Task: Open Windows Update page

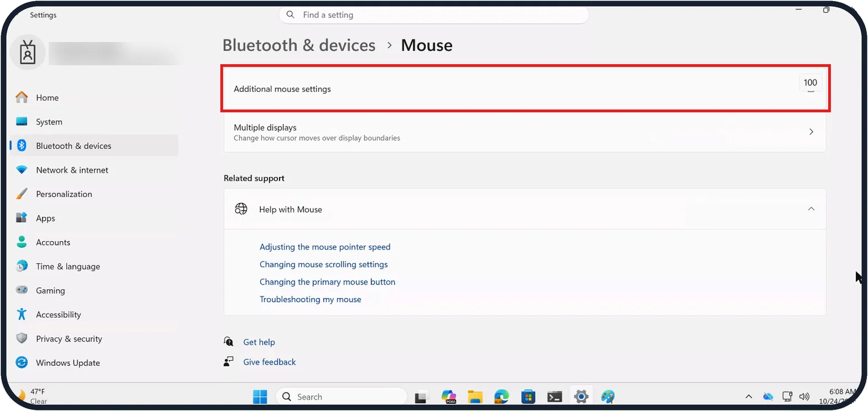Action: (x=93, y=363)
